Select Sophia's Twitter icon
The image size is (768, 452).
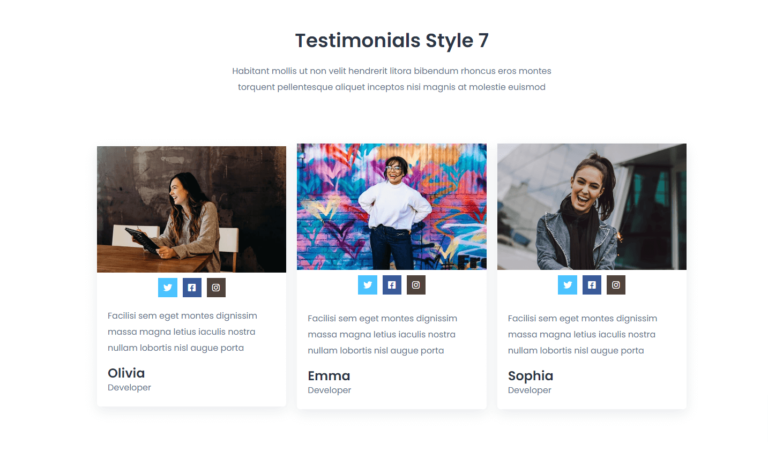coord(567,285)
